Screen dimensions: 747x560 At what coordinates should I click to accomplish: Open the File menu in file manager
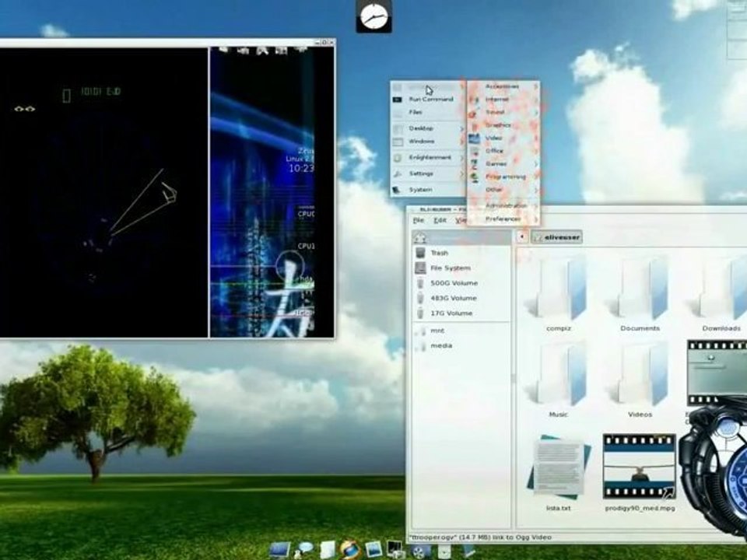click(419, 220)
